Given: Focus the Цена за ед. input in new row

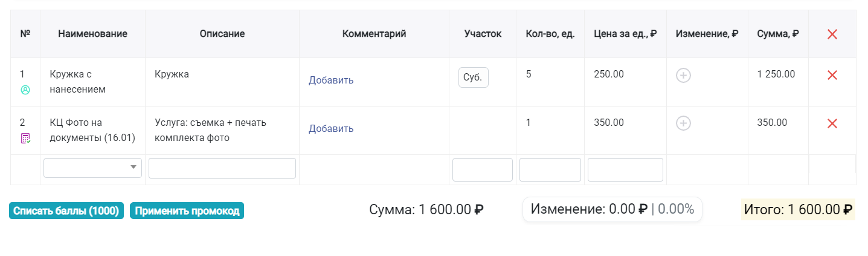Looking at the screenshot, I should pyautogui.click(x=625, y=169).
